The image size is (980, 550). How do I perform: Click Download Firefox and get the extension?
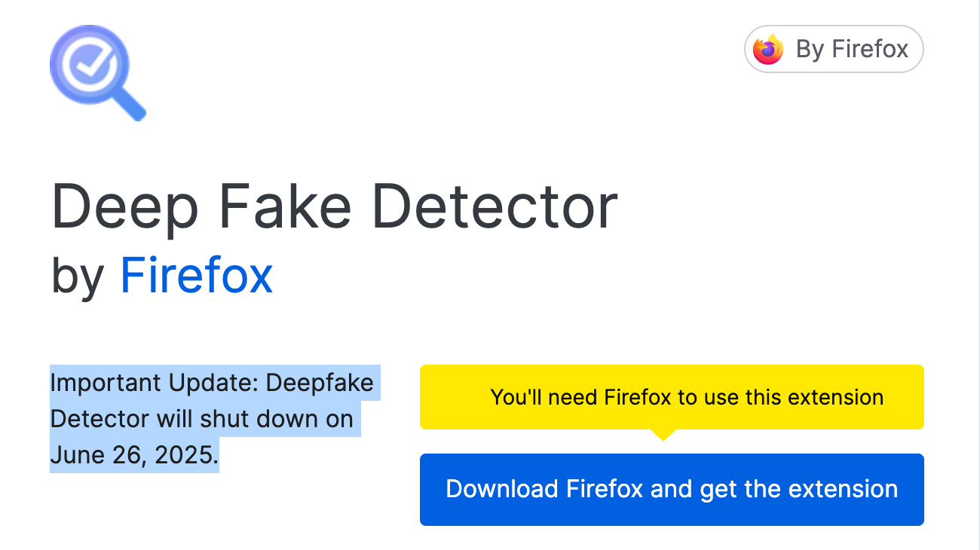pyautogui.click(x=671, y=489)
